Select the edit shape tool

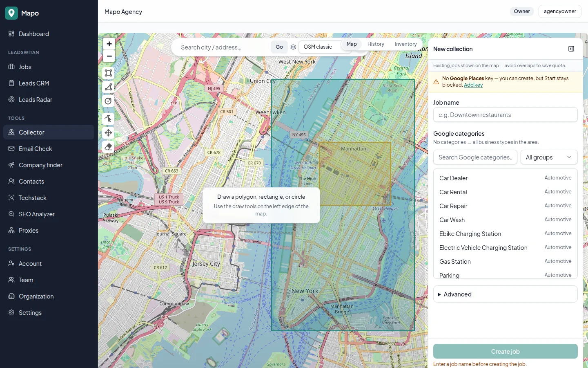(108, 119)
